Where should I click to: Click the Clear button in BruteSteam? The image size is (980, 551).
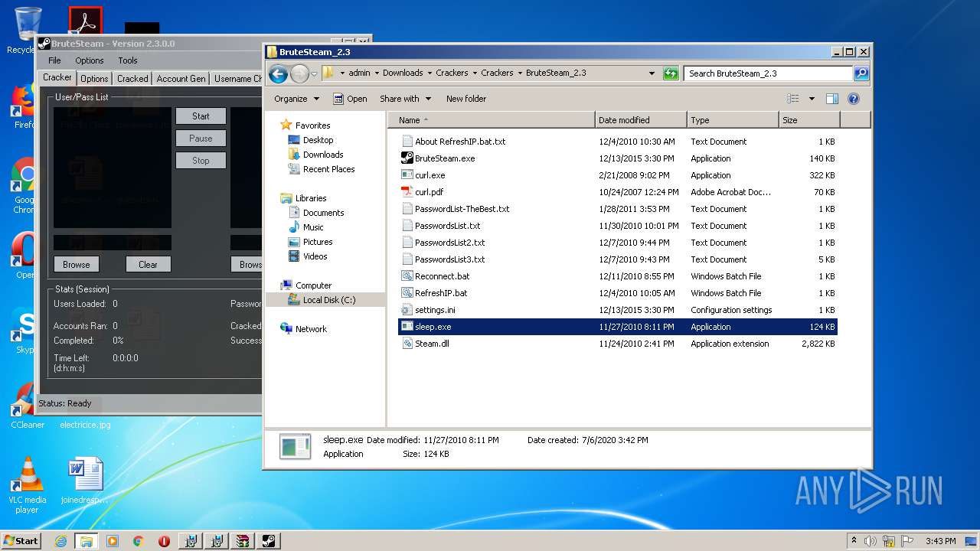tap(148, 264)
